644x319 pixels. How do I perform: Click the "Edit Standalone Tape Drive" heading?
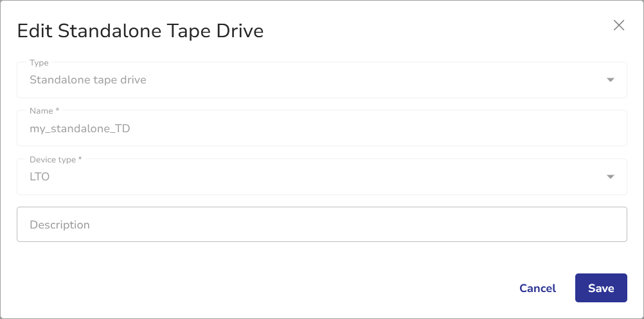tap(140, 31)
